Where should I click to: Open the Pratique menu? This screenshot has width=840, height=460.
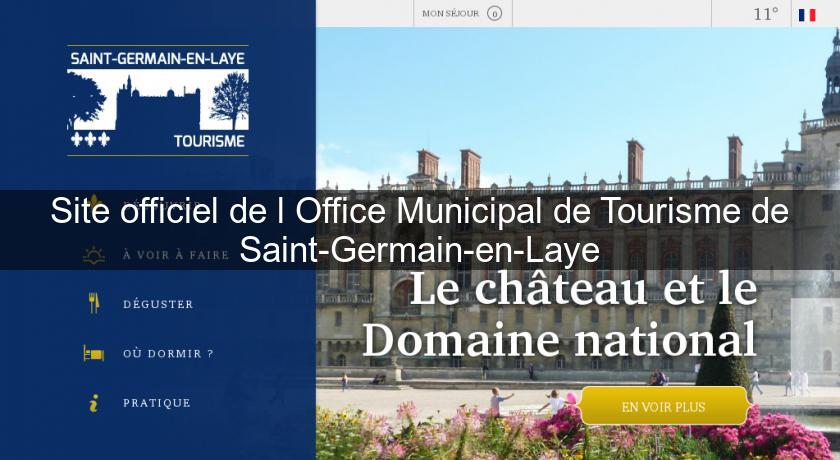(x=156, y=403)
